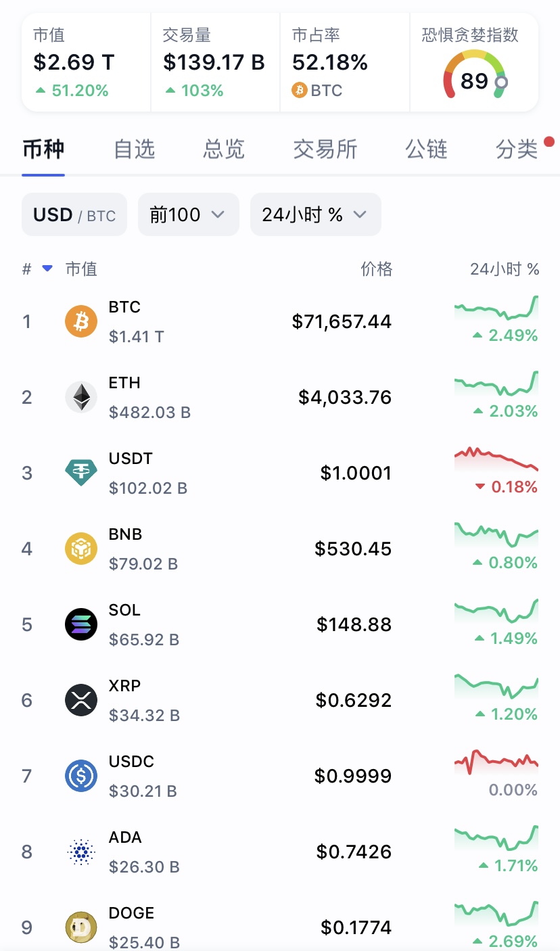This screenshot has width=560, height=951.
Task: Click the Tether USDT icon
Action: coord(81,473)
